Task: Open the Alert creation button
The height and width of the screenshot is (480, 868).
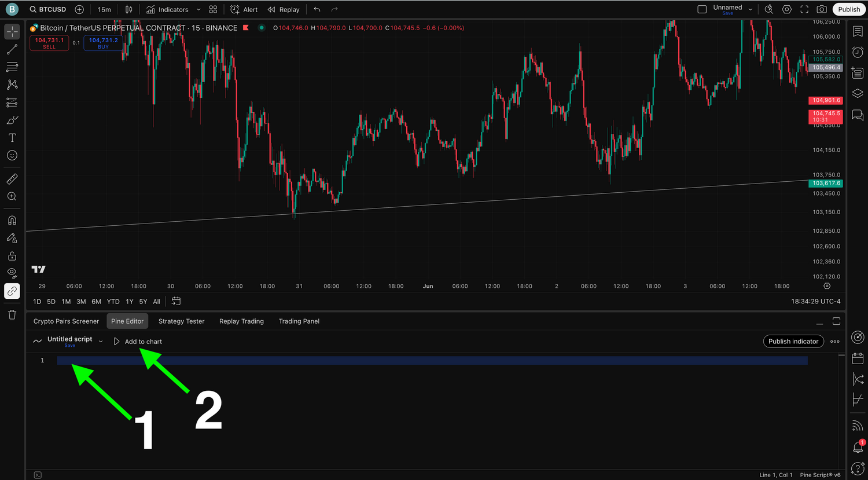Action: (x=244, y=9)
